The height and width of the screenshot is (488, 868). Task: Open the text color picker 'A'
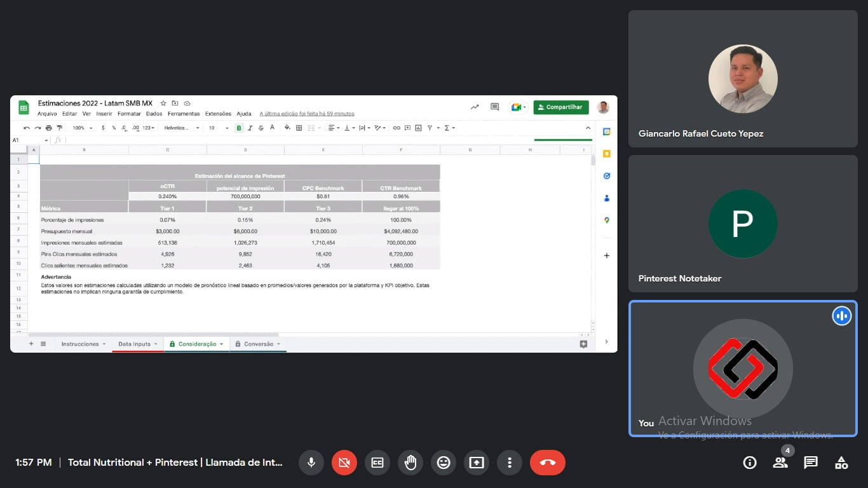(x=272, y=127)
